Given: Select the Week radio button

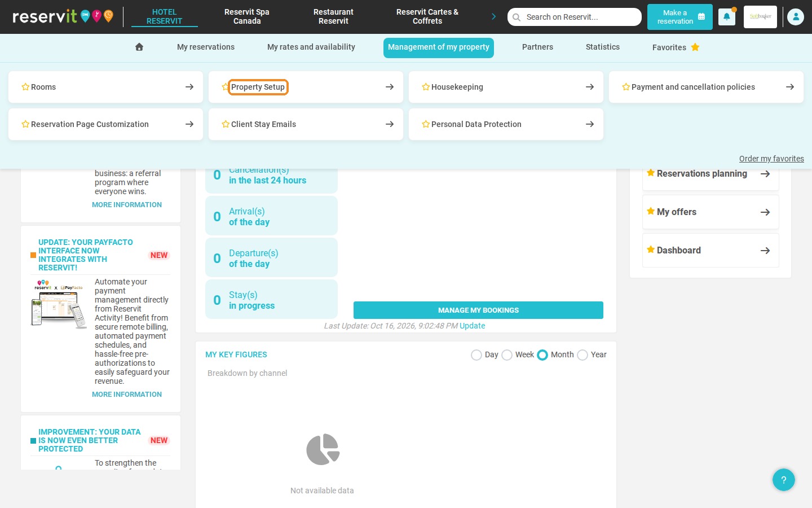Looking at the screenshot, I should click(x=507, y=355).
